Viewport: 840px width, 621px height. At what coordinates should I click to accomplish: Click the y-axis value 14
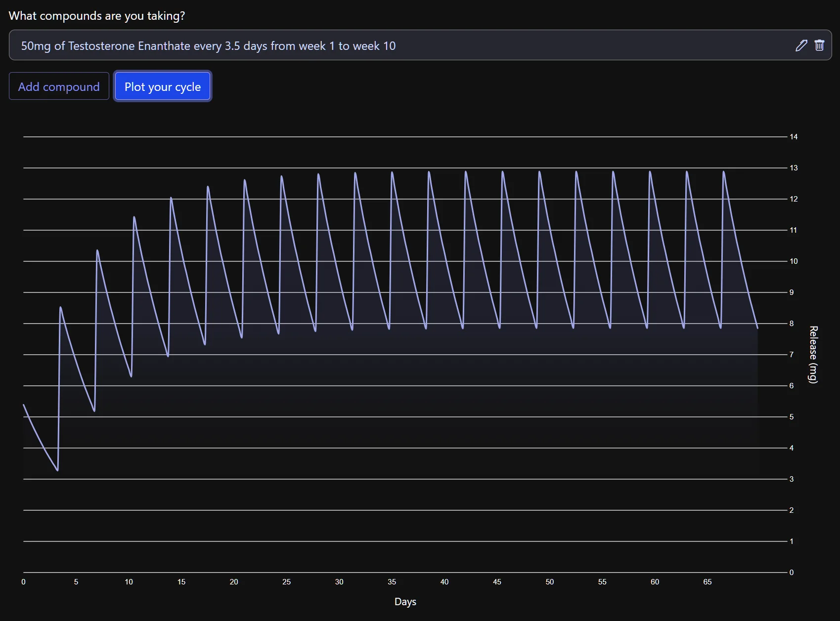[x=794, y=137]
